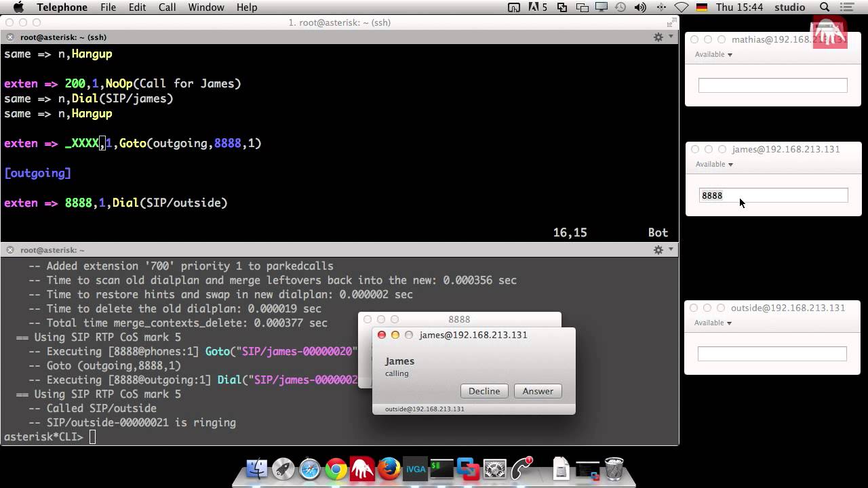Expand the bottom terminal pane's dropdown arrow

pos(671,250)
